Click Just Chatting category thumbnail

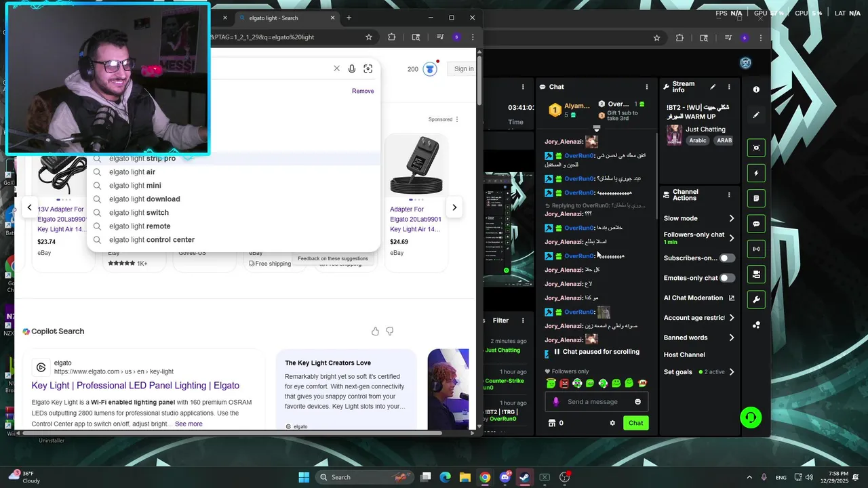pyautogui.click(x=674, y=134)
